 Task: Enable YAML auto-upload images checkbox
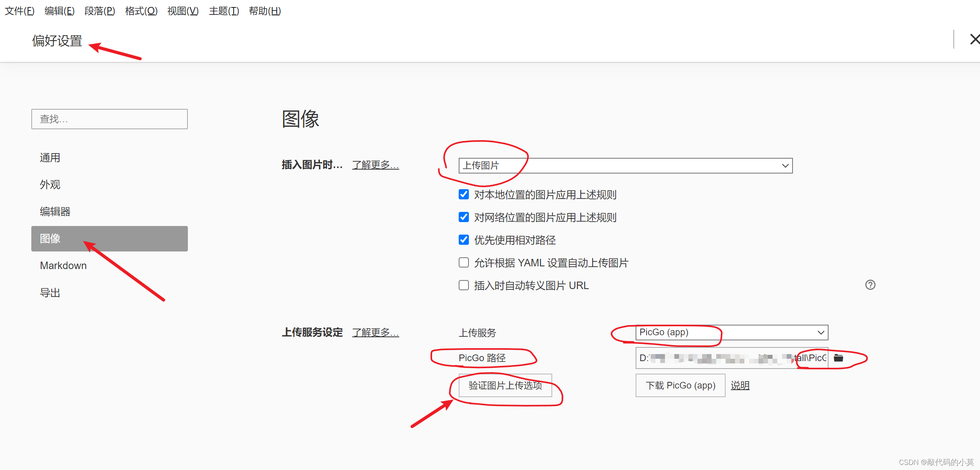pyautogui.click(x=464, y=262)
